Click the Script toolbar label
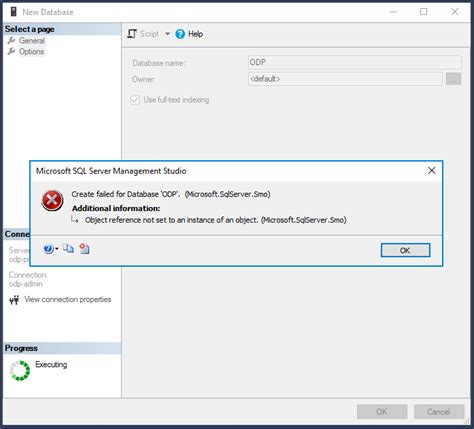The height and width of the screenshot is (429, 474). pos(149,34)
